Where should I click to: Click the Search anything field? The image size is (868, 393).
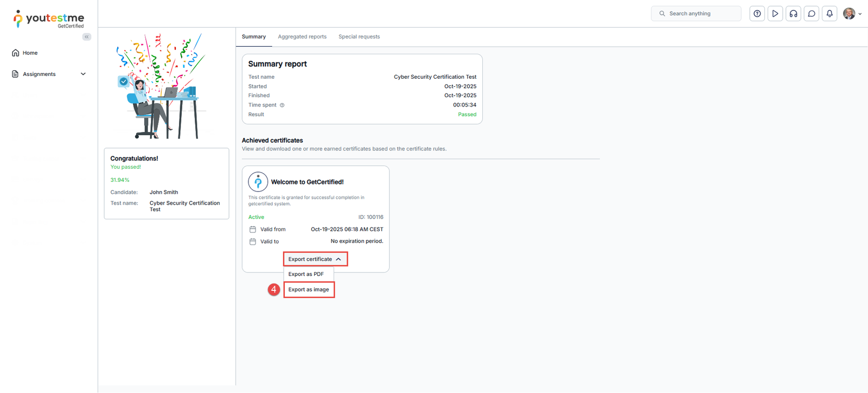click(x=696, y=14)
